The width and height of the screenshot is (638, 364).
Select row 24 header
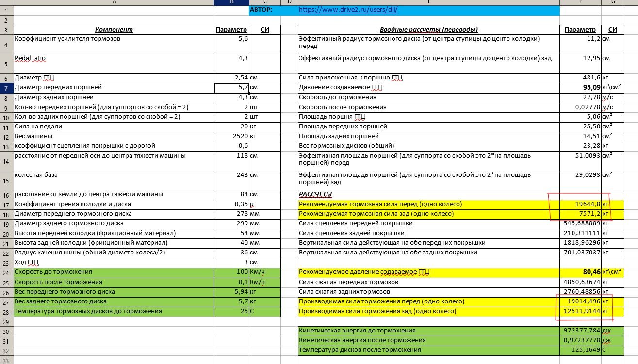6,272
